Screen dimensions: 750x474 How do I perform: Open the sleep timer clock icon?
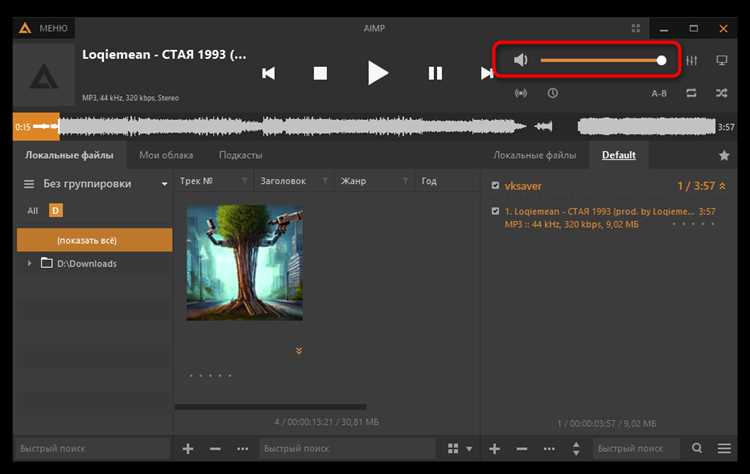tap(552, 93)
